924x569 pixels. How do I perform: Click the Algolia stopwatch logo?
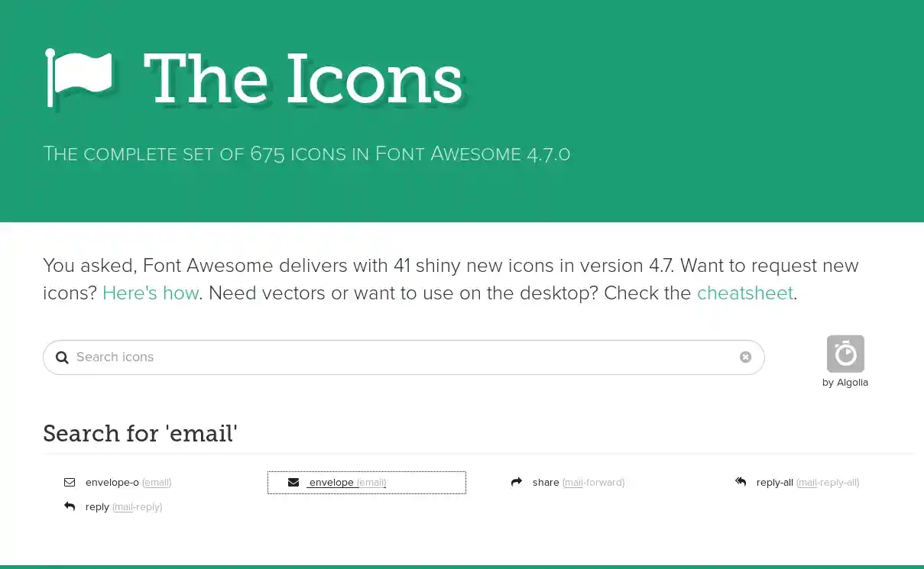(x=845, y=354)
